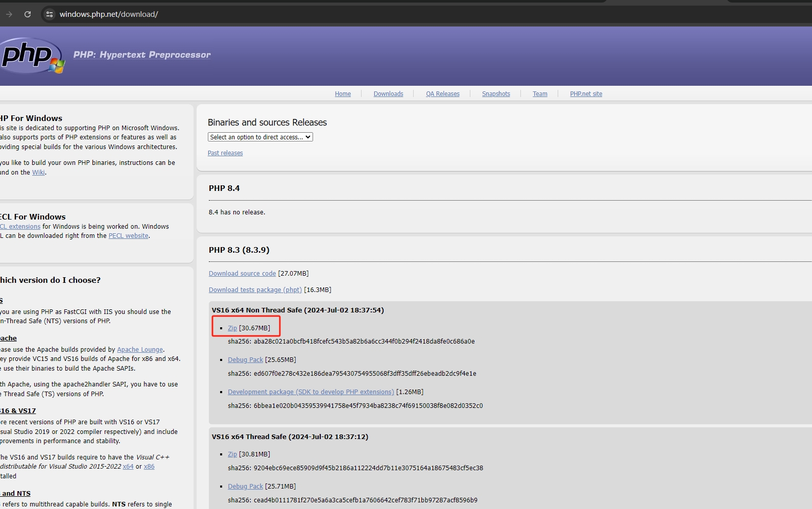
Task: Open the Team page link
Action: click(540, 94)
